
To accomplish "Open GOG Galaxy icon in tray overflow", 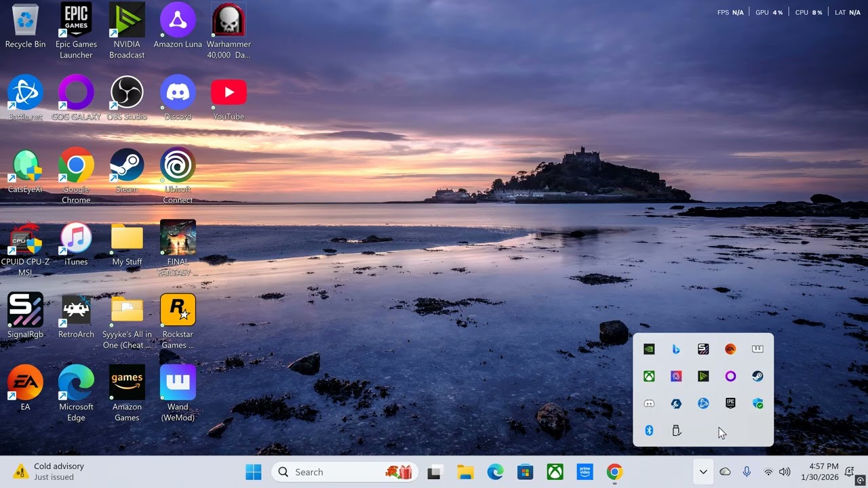I will (x=730, y=376).
